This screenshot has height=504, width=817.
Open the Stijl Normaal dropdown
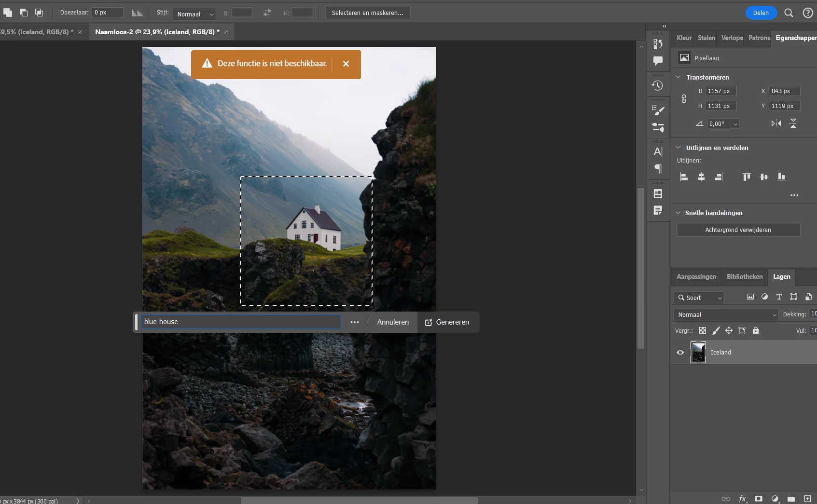click(194, 14)
